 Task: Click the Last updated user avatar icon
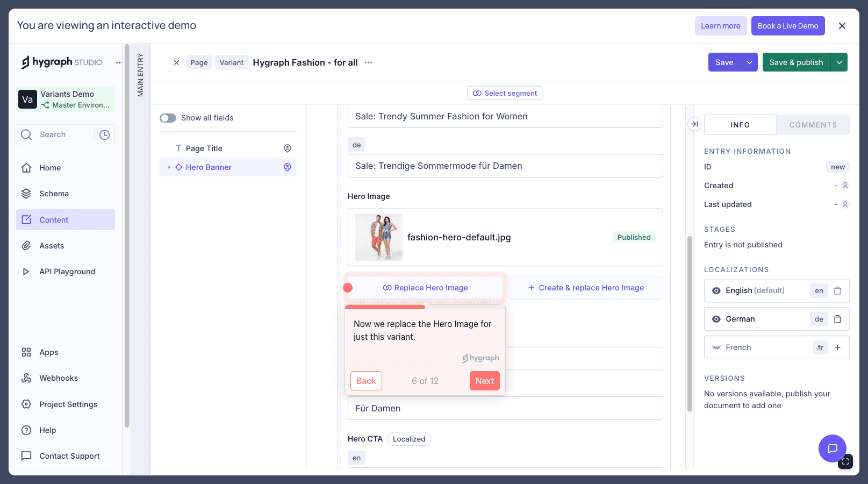coord(845,204)
